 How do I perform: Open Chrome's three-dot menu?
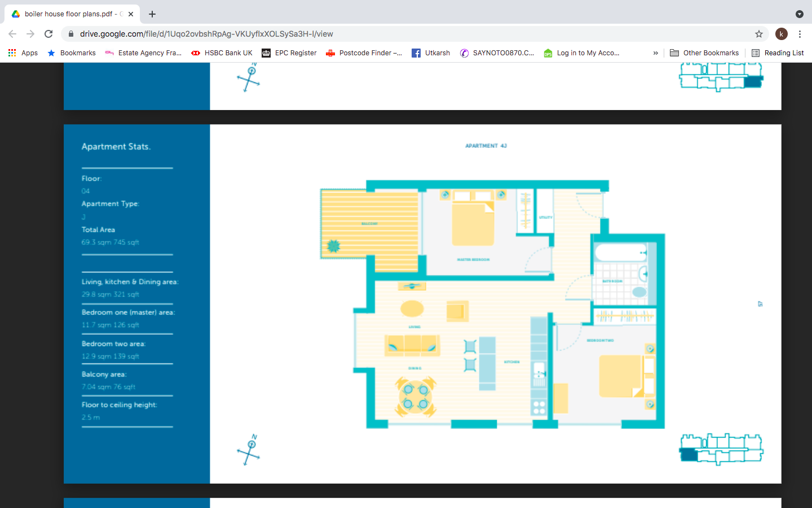[800, 34]
